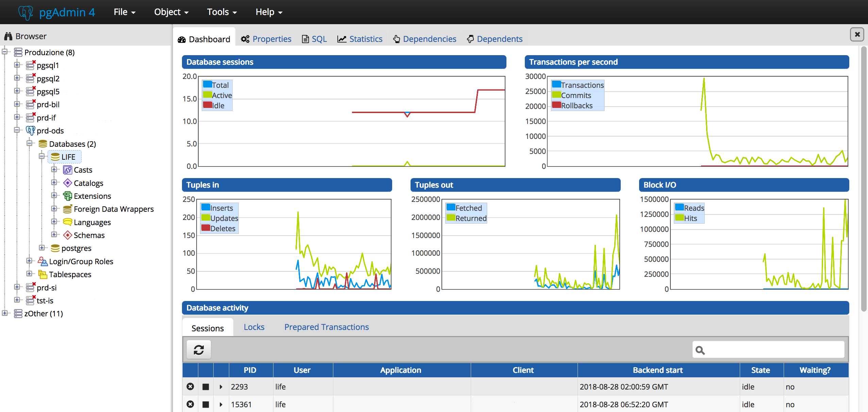Switch to the SQL tab
The image size is (868, 412).
tap(315, 39)
